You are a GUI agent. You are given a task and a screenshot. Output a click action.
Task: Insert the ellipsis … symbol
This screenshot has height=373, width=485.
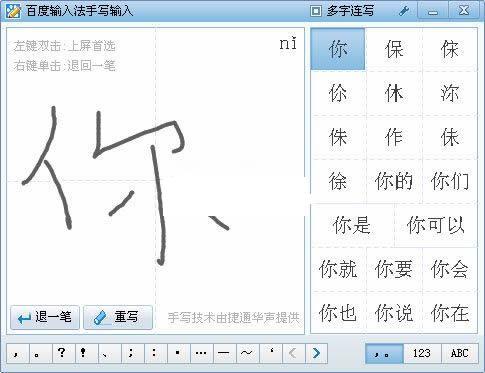click(x=202, y=353)
